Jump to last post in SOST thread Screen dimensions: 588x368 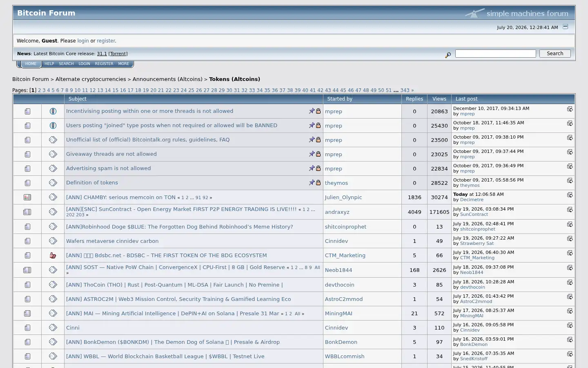(570, 267)
